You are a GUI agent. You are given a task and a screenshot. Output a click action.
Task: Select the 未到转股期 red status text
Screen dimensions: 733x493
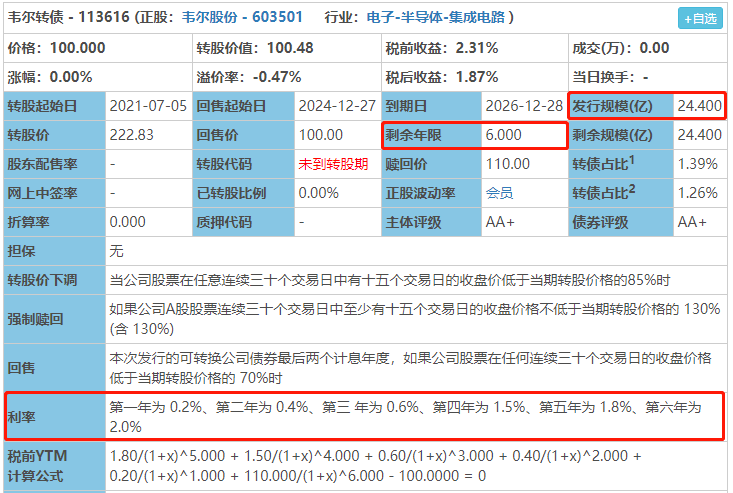pos(333,164)
